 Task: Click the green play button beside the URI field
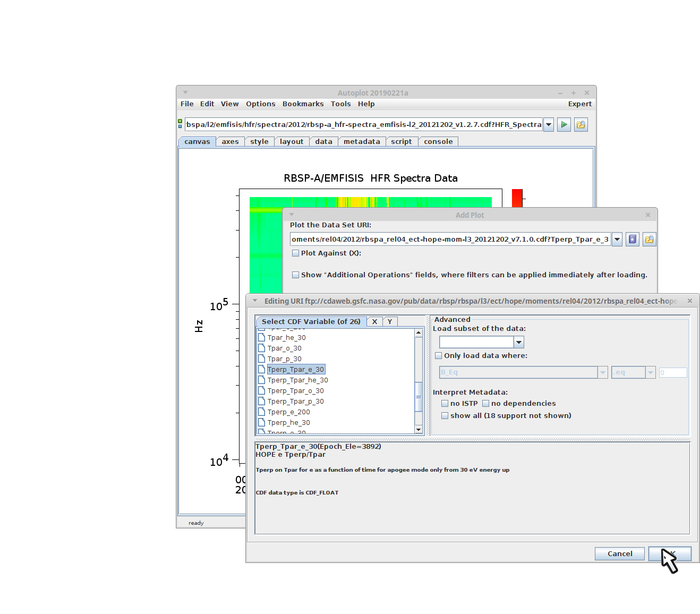pyautogui.click(x=564, y=125)
